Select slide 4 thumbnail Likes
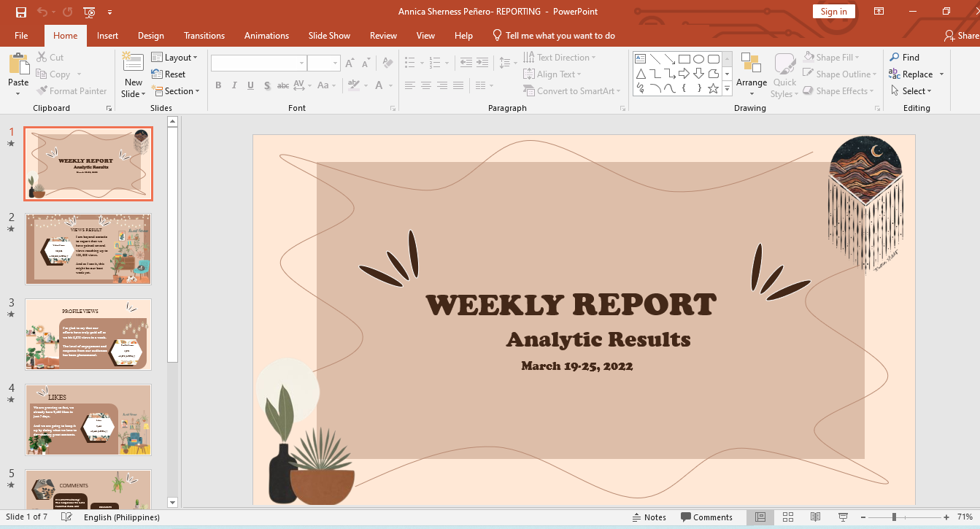Screen dimensions: 980x529 click(x=88, y=420)
